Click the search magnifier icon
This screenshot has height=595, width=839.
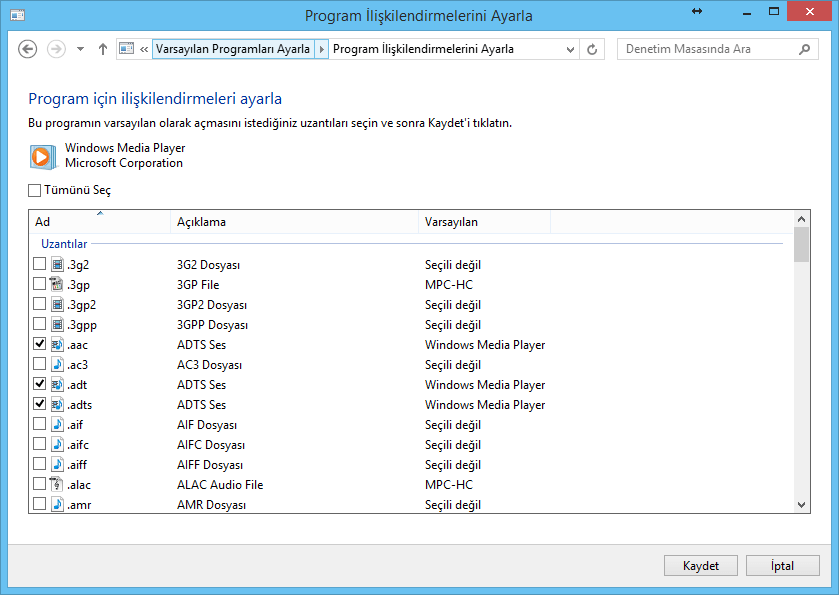(x=804, y=49)
